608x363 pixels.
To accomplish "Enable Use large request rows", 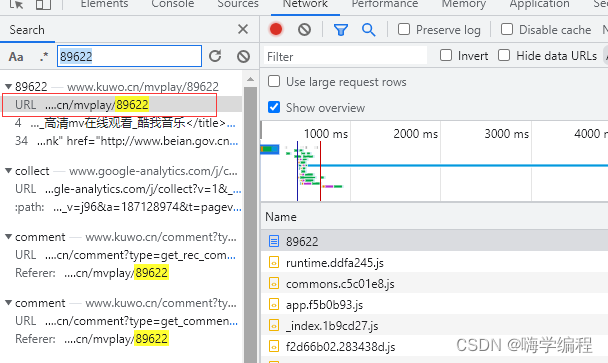I will 274,81.
